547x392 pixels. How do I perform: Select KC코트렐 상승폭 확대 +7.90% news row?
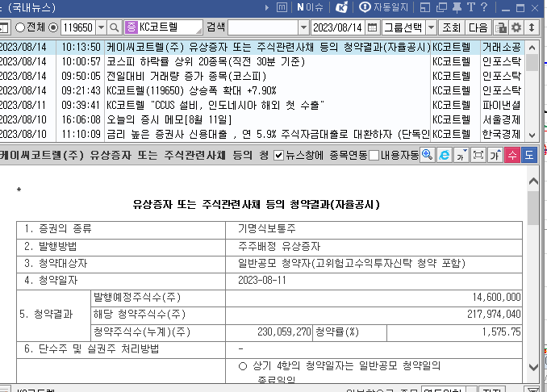(x=261, y=90)
